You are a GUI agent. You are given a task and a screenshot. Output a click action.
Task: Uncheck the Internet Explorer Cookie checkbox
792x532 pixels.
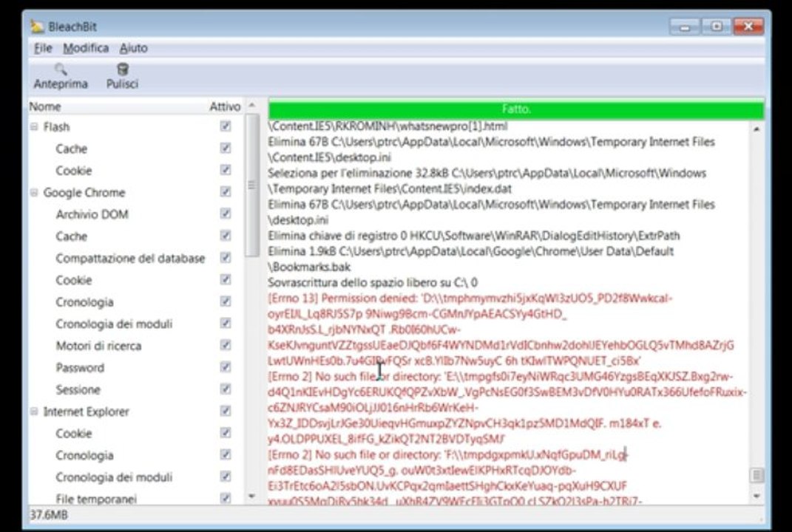tap(226, 432)
